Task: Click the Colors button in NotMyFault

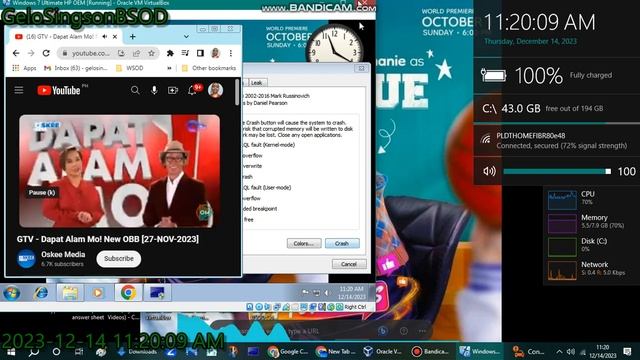Action: tap(304, 243)
